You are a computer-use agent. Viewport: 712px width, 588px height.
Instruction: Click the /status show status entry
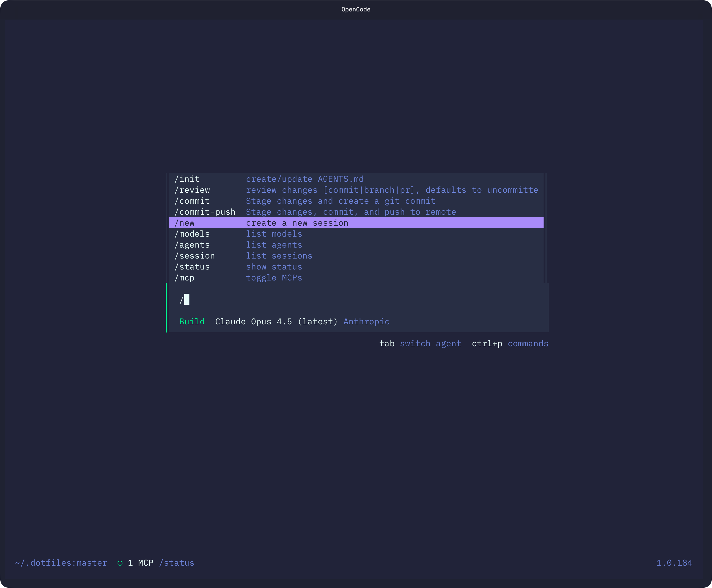(192, 267)
